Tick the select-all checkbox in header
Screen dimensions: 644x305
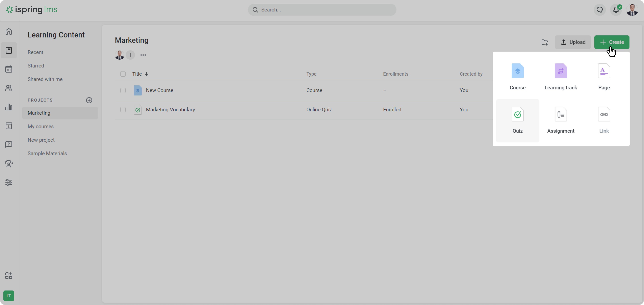123,74
